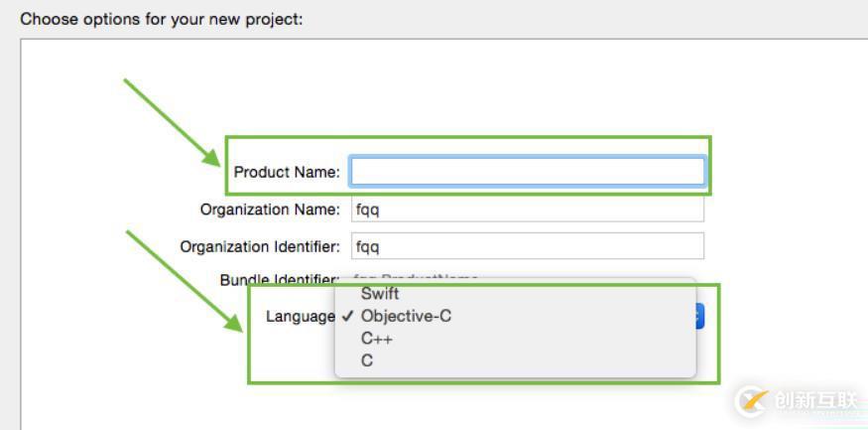The image size is (868, 430).
Task: Click the "Organization Name:" label
Action: click(270, 210)
